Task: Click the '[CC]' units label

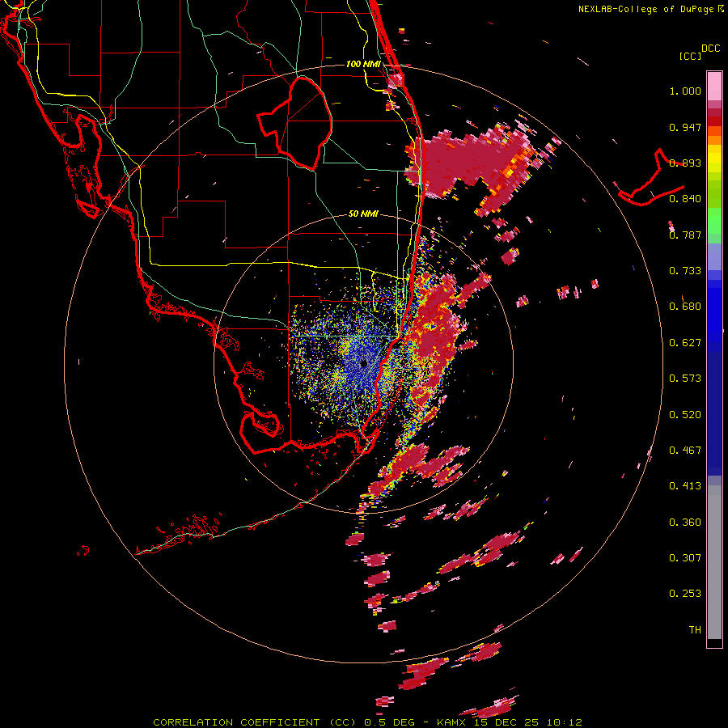Action: (x=690, y=56)
